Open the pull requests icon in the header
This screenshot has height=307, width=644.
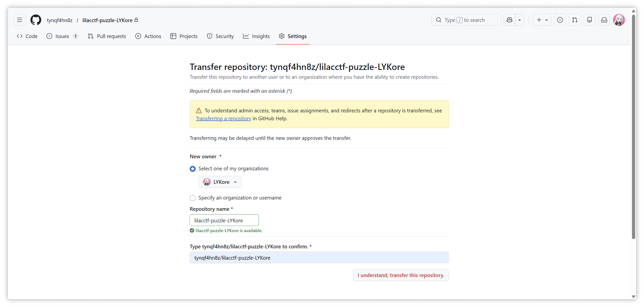575,20
